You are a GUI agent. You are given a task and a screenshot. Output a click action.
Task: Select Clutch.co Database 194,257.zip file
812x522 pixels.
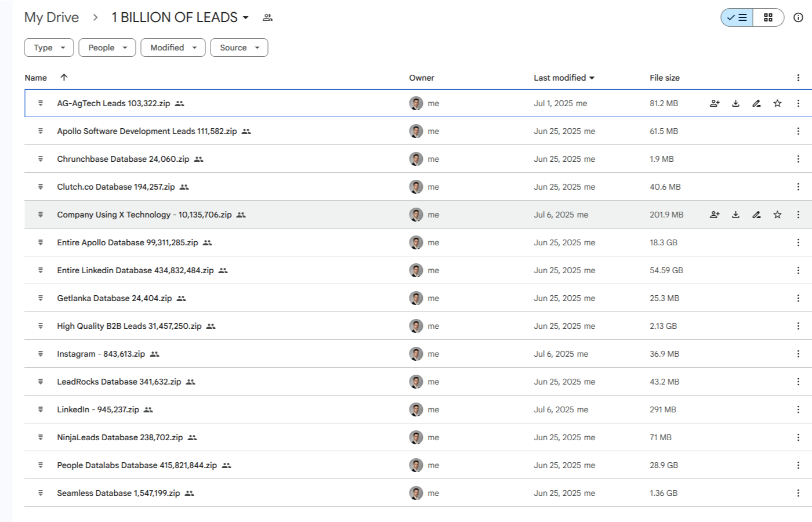tap(116, 187)
